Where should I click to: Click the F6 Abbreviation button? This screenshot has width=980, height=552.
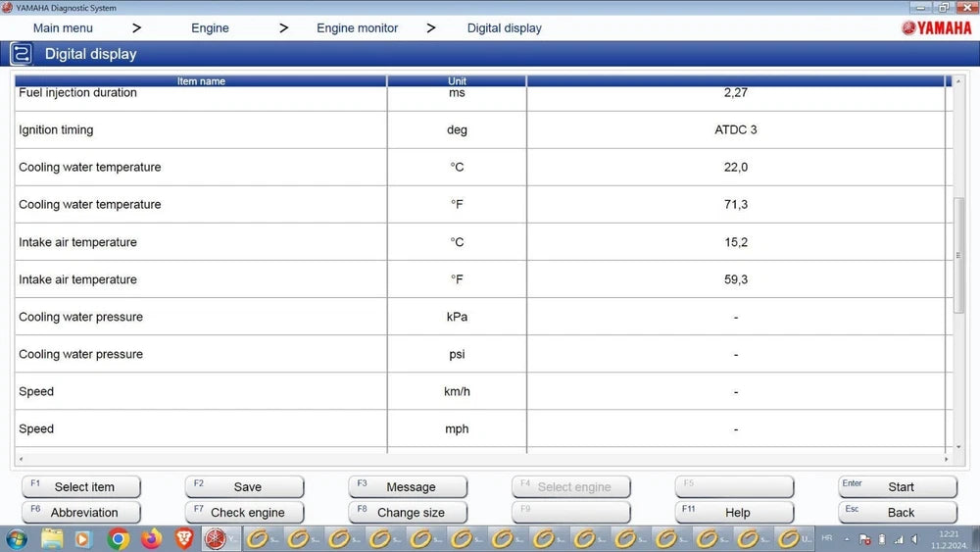[x=81, y=512]
